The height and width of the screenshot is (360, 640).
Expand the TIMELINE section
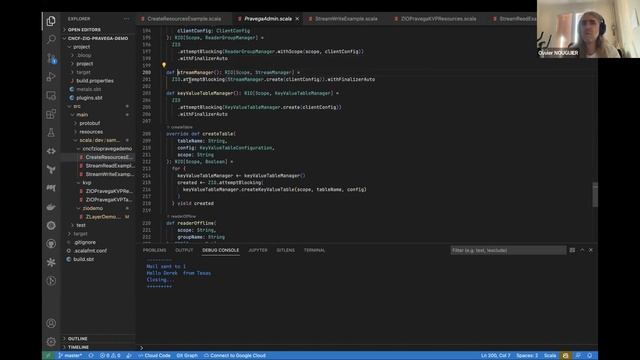pos(78,347)
